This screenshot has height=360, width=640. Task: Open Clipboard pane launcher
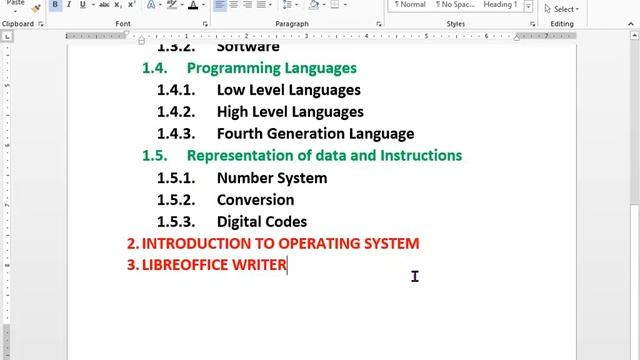click(x=41, y=24)
